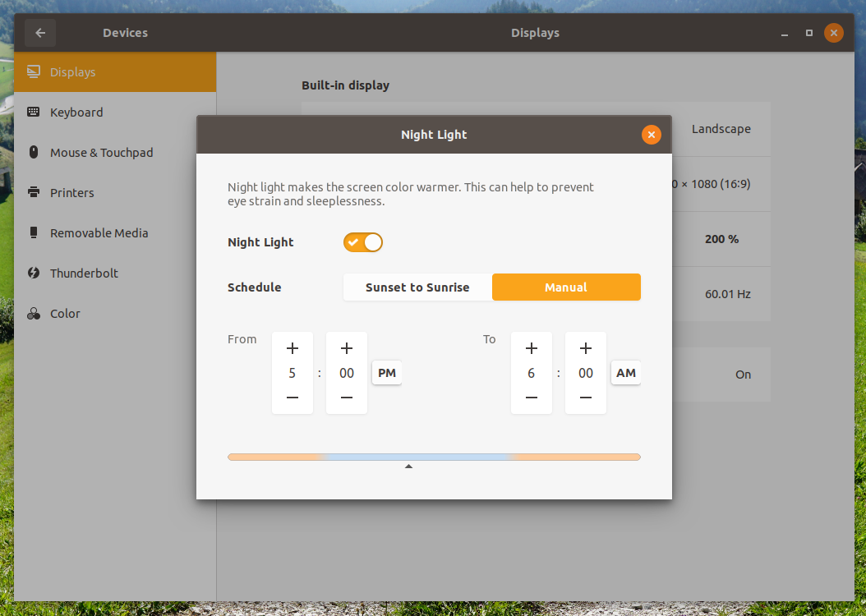Open Mouse & Touchpad settings

(101, 153)
